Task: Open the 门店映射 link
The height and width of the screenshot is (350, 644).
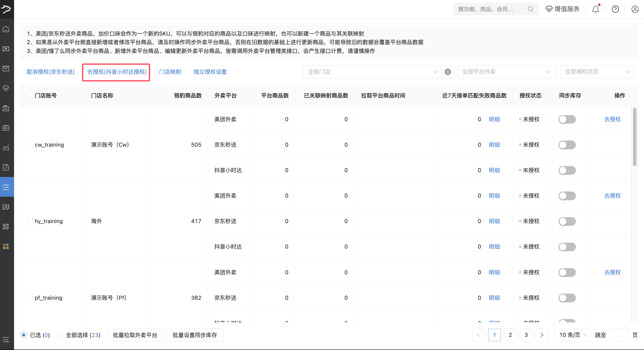Action: [x=170, y=72]
